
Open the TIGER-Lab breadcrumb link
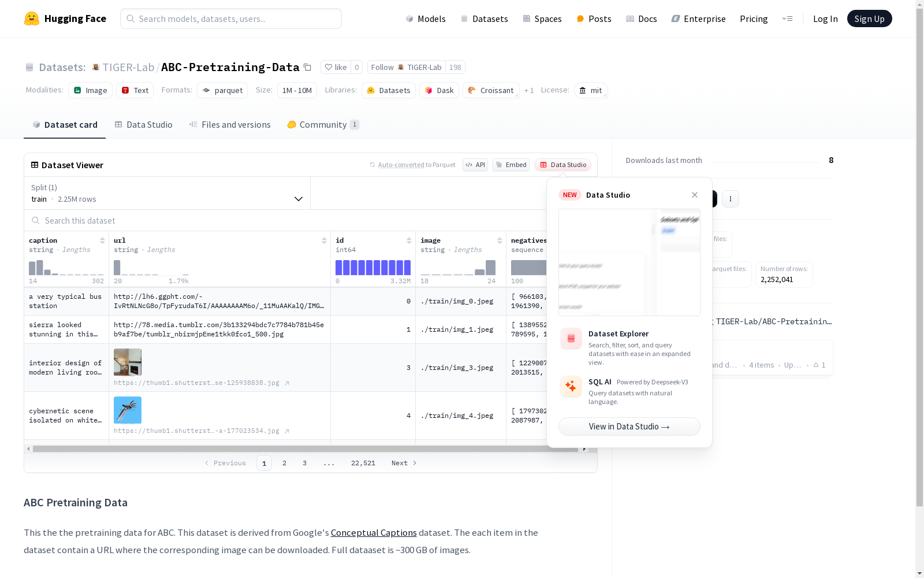128,67
